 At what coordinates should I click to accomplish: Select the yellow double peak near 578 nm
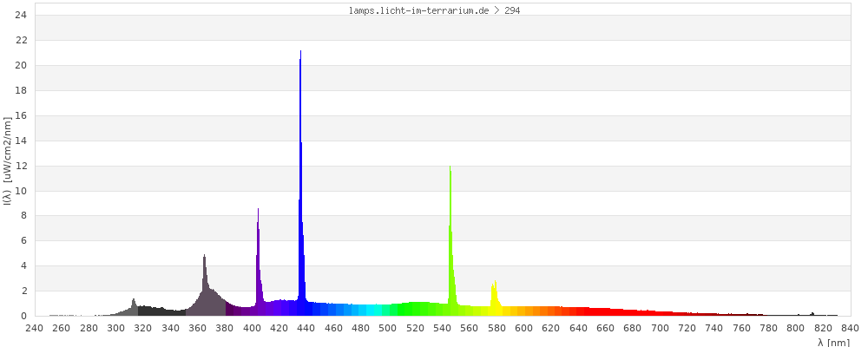click(x=495, y=298)
